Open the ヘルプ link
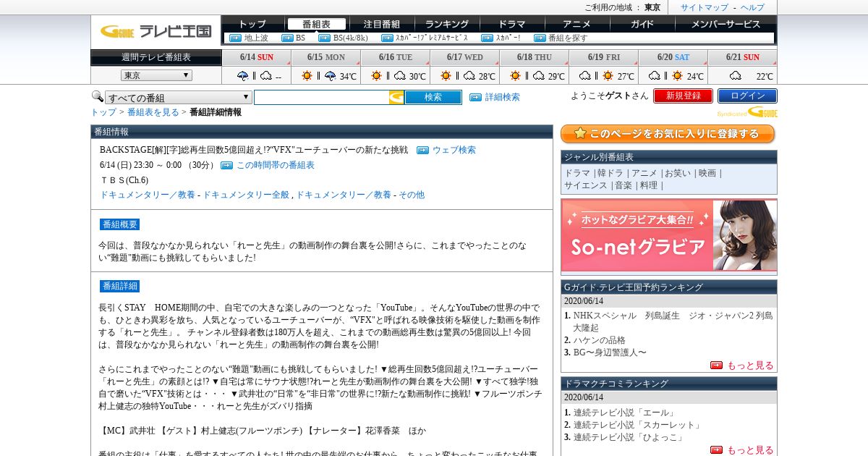Screen dimensions: 868x456 pos(752,7)
